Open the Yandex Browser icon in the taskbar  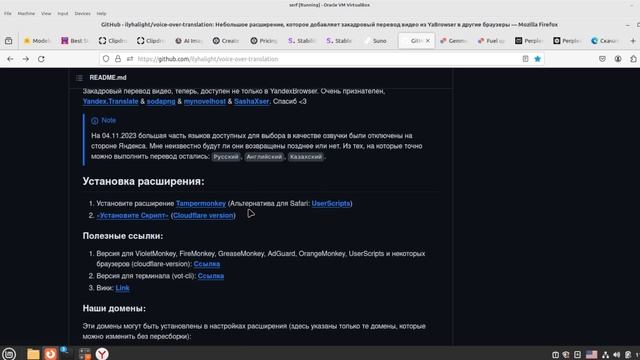102,353
